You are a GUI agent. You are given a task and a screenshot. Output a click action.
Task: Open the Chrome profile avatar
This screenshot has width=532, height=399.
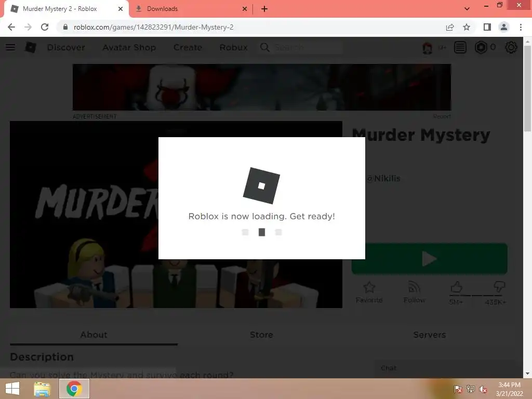[504, 27]
